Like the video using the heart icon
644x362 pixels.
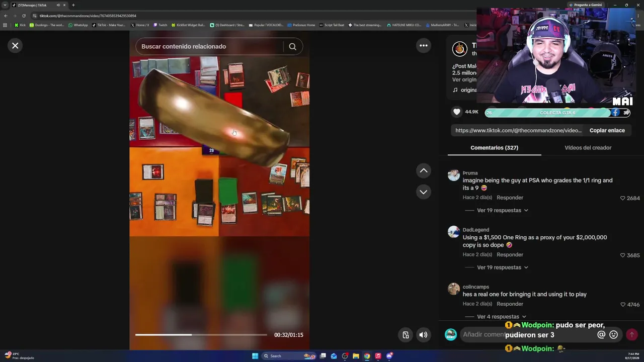457,112
